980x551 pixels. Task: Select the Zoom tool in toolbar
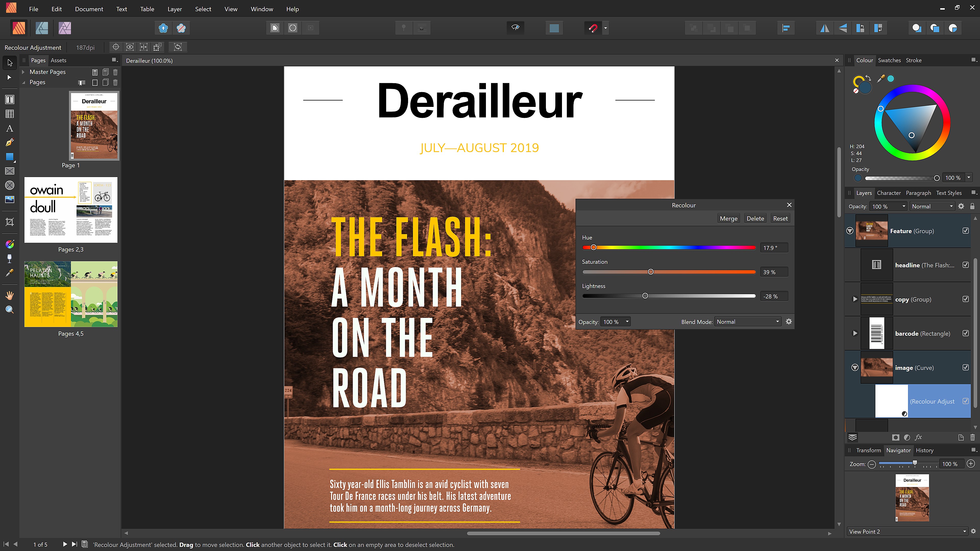(9, 309)
